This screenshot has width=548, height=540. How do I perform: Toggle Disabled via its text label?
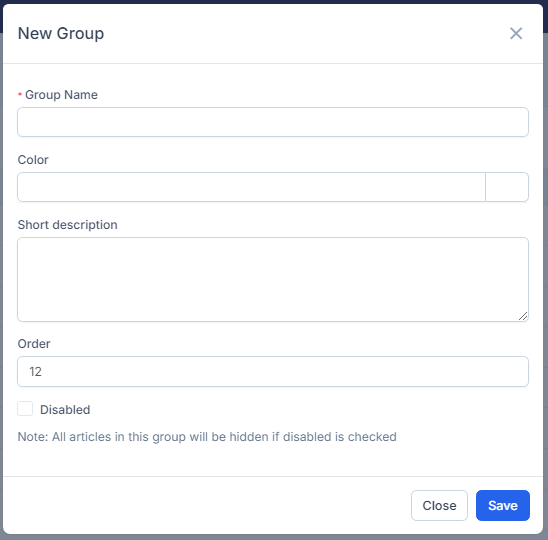pyautogui.click(x=65, y=410)
